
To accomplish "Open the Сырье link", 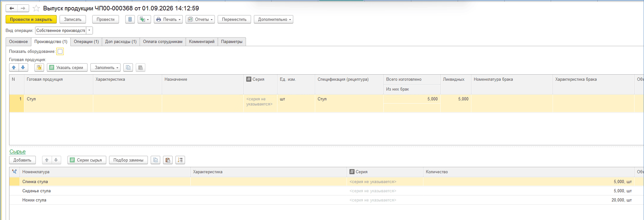I will click(x=17, y=152).
